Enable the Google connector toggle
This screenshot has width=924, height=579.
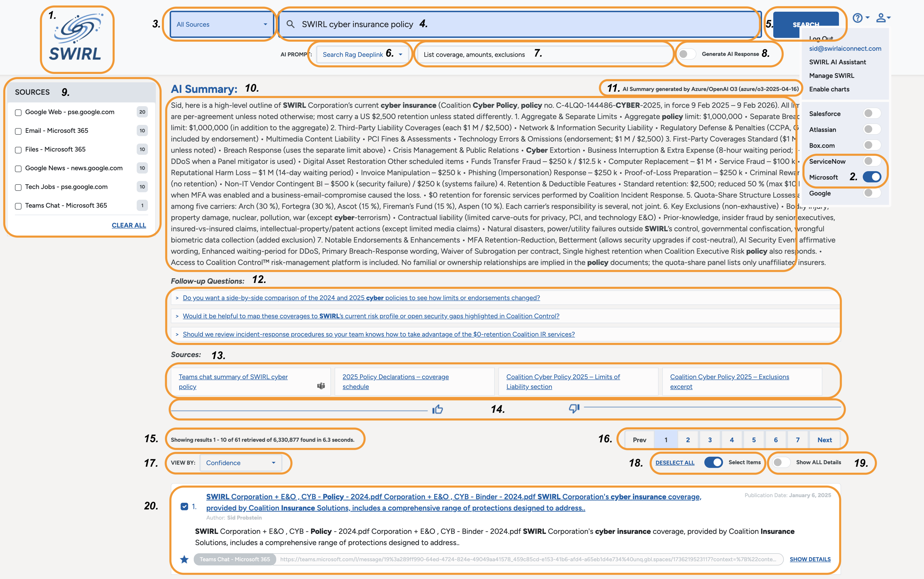point(872,193)
